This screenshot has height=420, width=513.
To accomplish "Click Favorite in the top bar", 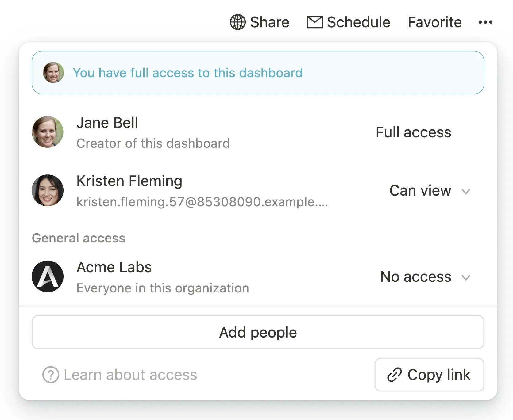I will pyautogui.click(x=434, y=22).
